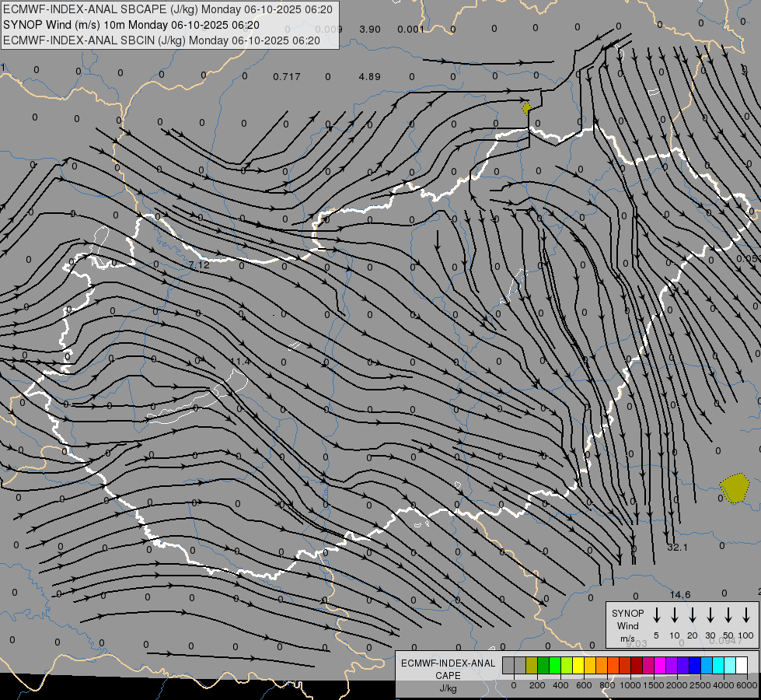Select the bright green CAPE legend swatch
This screenshot has width=761, height=700.
tap(555, 666)
